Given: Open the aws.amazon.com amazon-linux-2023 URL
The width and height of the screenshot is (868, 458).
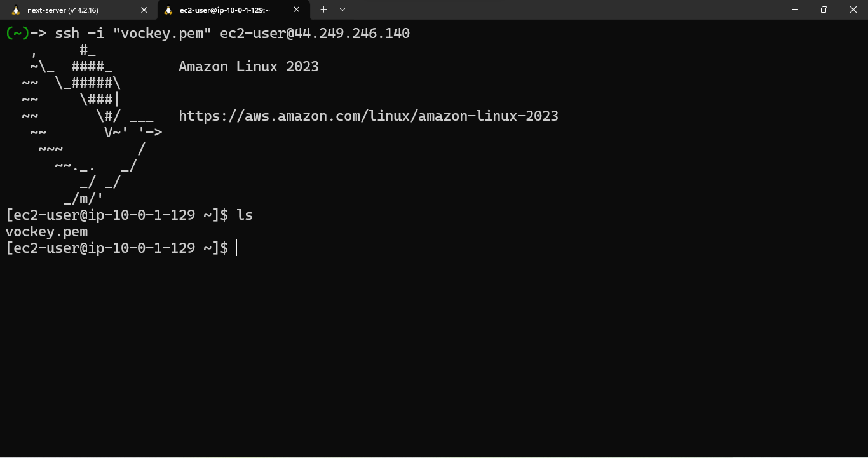Looking at the screenshot, I should click(x=368, y=116).
